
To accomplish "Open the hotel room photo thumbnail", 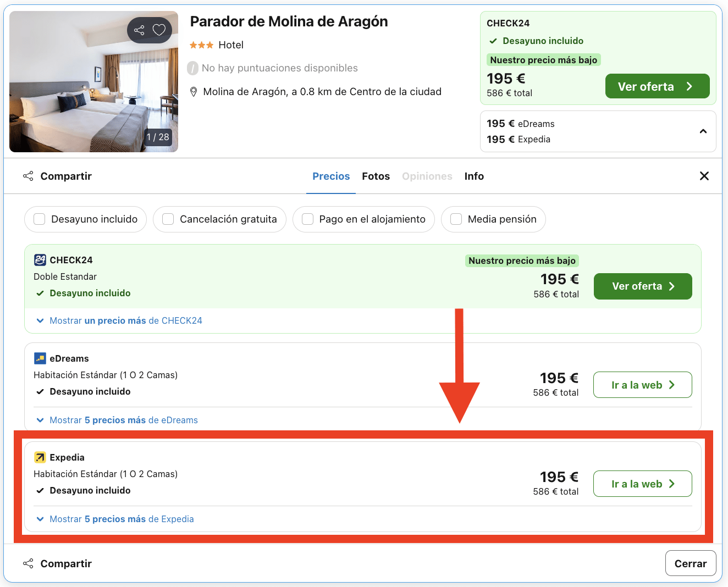I will (93, 81).
